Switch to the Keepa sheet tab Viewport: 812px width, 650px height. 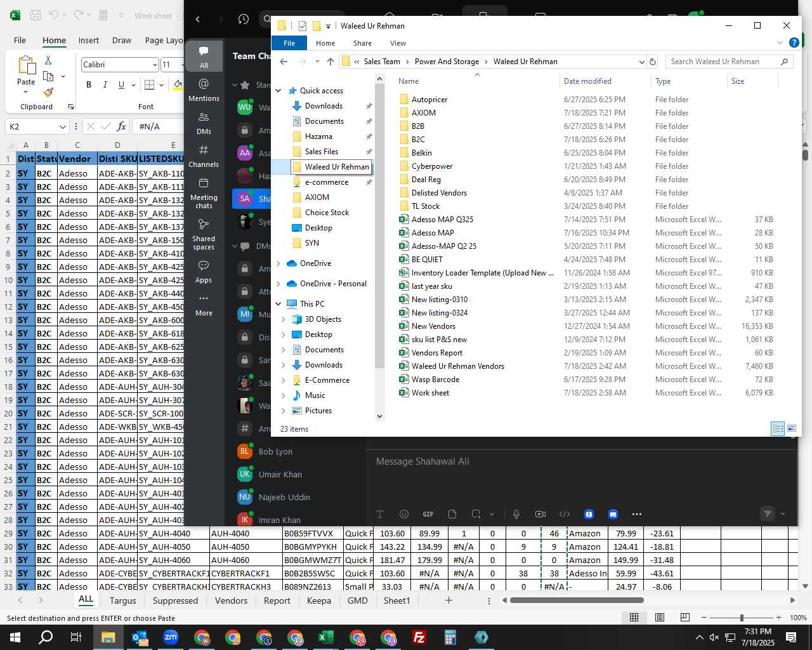tap(319, 600)
